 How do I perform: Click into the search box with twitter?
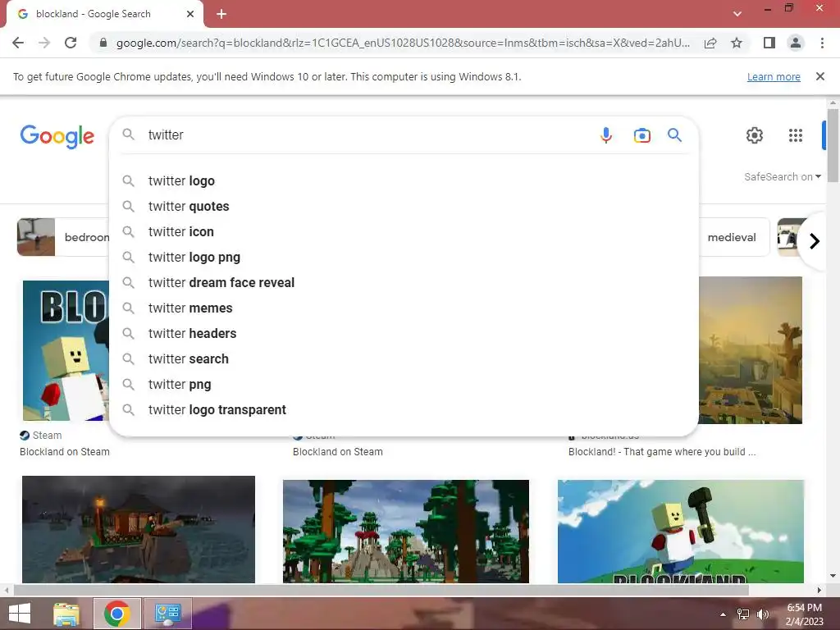pos(364,135)
